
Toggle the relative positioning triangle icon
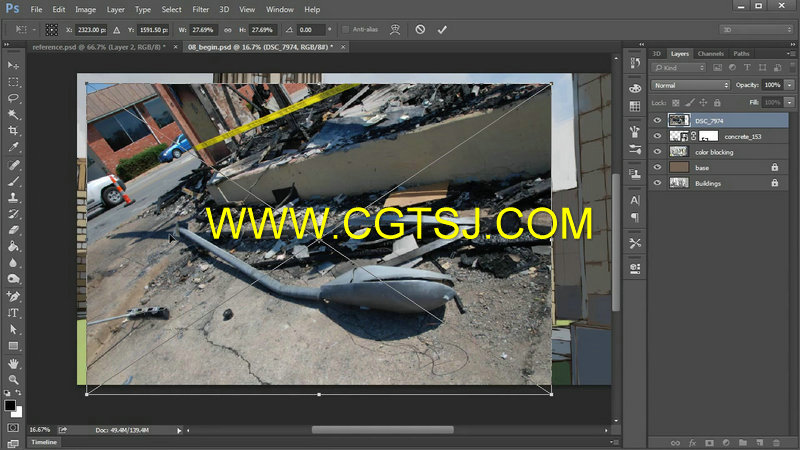117,30
